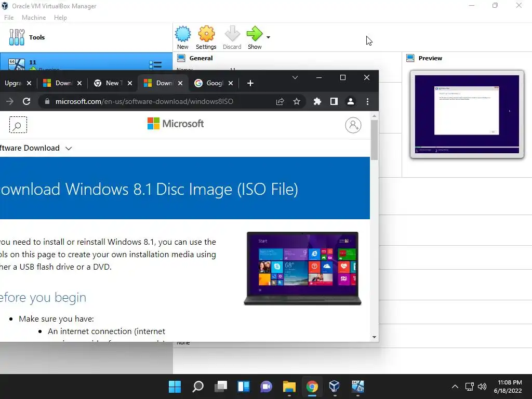Viewport: 532px width, 399px height.
Task: Click the Microsoft sign-in account icon
Action: coord(353,125)
